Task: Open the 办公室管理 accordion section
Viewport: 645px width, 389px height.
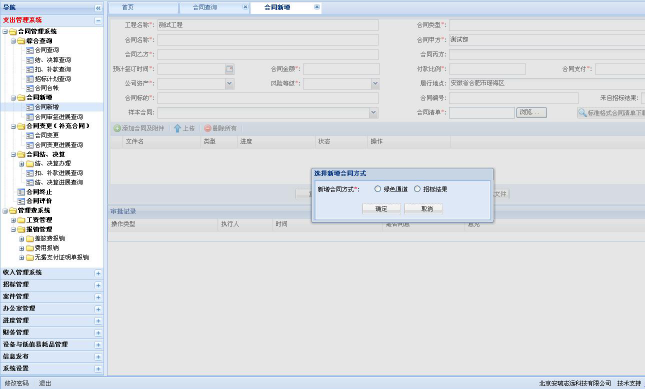Action: 52,308
